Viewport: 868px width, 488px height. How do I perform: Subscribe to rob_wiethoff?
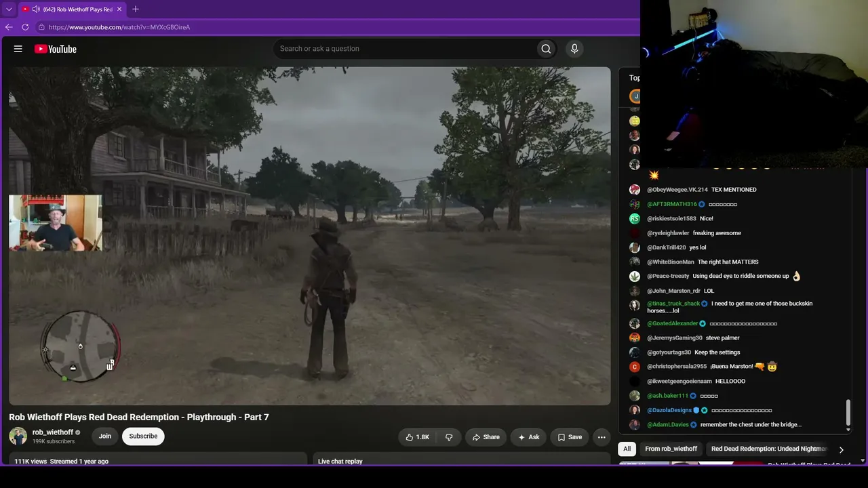tap(143, 436)
